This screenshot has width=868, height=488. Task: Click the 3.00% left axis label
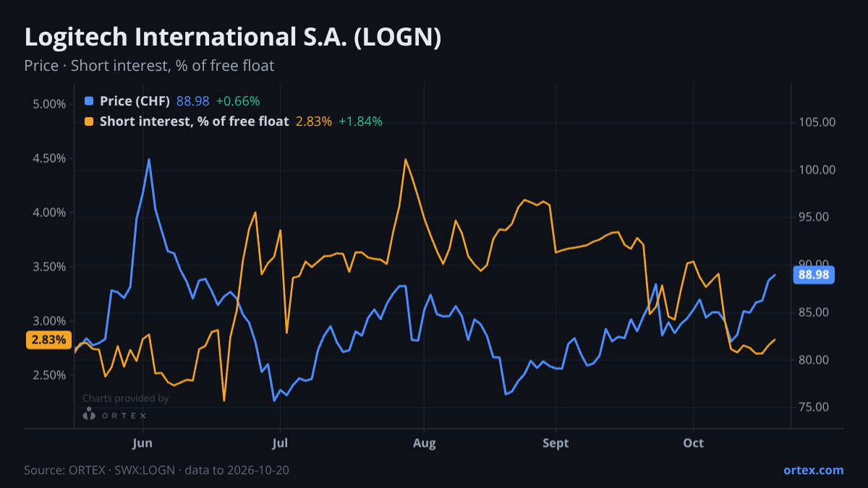tap(49, 321)
